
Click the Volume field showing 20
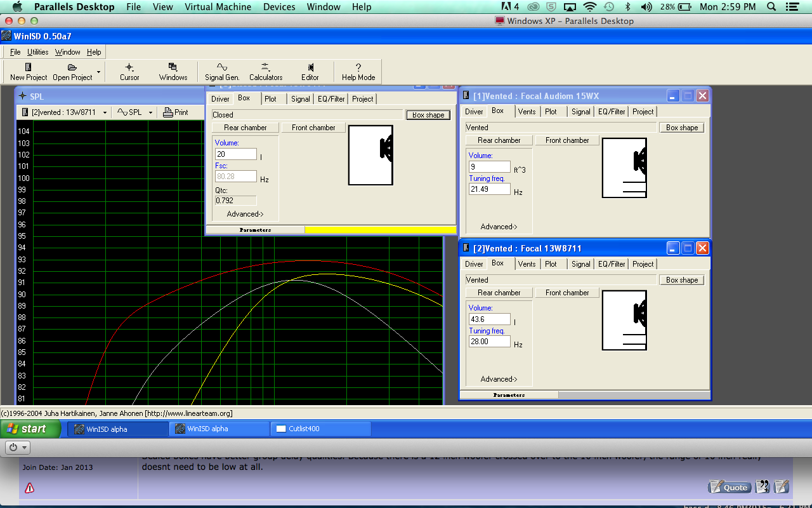pyautogui.click(x=235, y=154)
